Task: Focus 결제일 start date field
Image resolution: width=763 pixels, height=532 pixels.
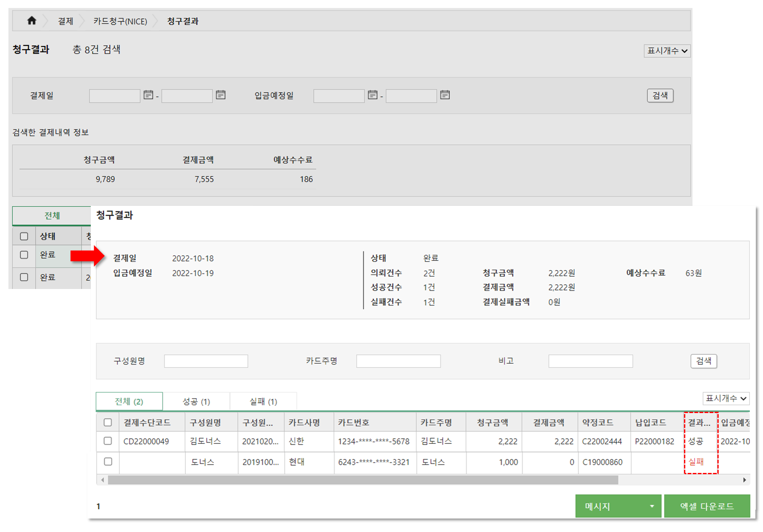Action: pos(114,96)
